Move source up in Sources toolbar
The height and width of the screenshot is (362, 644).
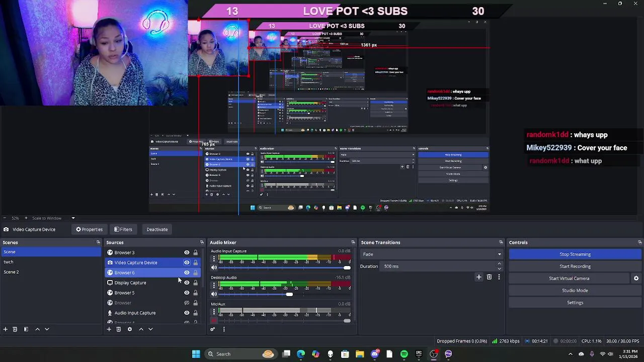(141, 329)
